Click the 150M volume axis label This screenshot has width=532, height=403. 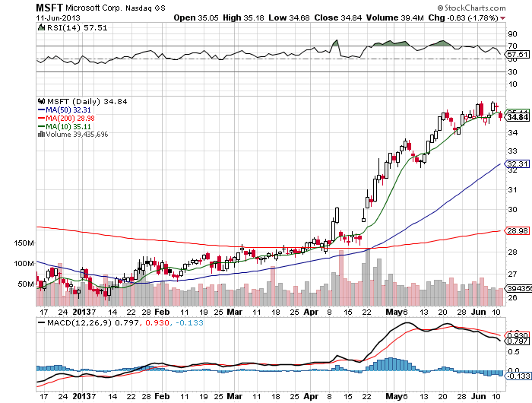coord(24,243)
